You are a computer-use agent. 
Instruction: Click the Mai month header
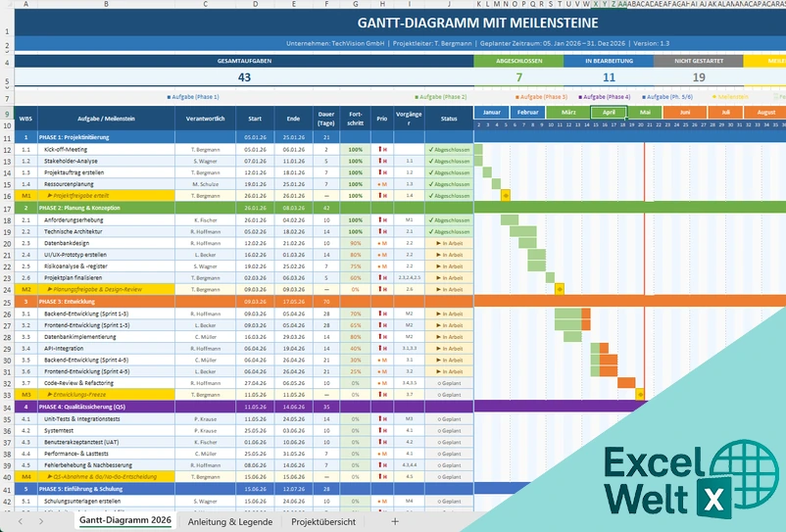pos(645,113)
